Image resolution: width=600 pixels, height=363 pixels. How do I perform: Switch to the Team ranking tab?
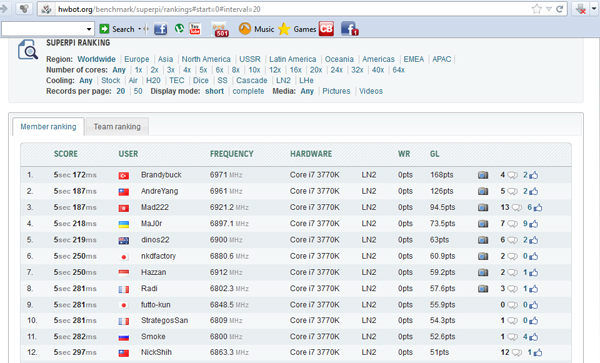click(x=117, y=127)
